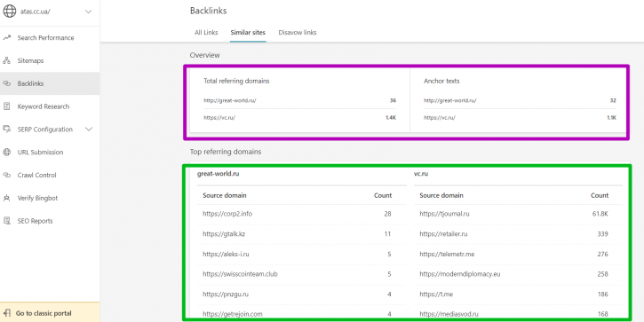Open URL Submission page

[40, 153]
